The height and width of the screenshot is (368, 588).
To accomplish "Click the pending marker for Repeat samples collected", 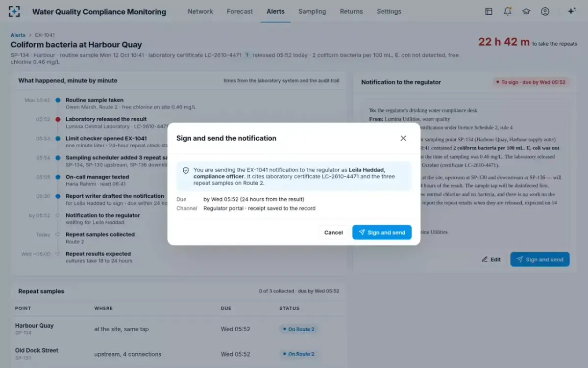I will point(58,235).
